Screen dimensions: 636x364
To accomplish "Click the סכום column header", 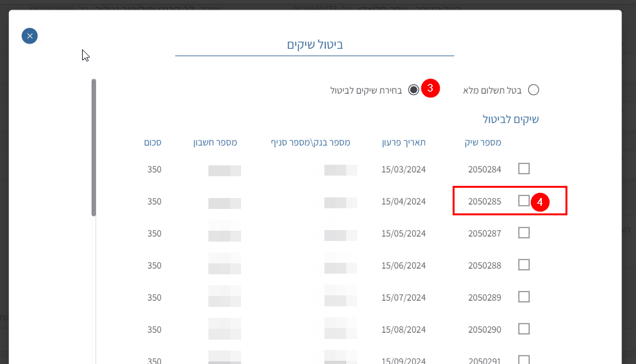I will click(153, 142).
